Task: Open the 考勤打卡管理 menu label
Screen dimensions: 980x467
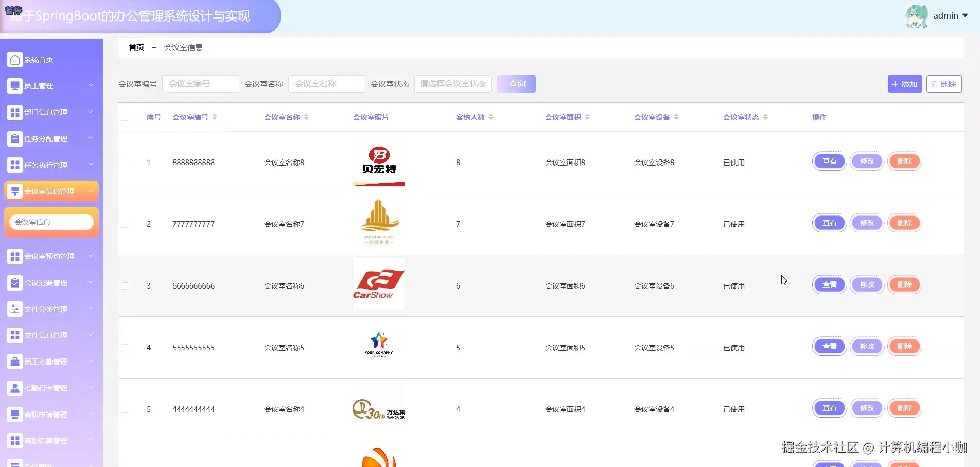Action: coord(46,388)
